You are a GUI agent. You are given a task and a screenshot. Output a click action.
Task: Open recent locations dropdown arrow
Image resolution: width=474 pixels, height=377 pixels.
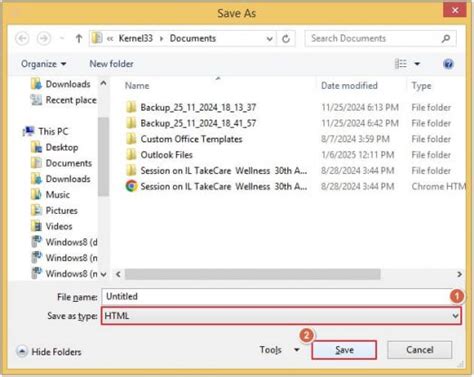click(62, 39)
